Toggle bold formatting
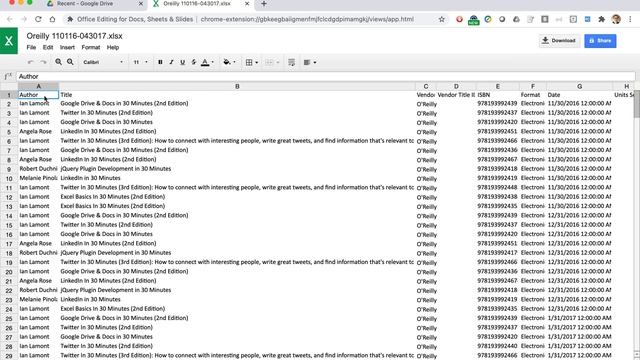The width and height of the screenshot is (640, 360). 160,62
